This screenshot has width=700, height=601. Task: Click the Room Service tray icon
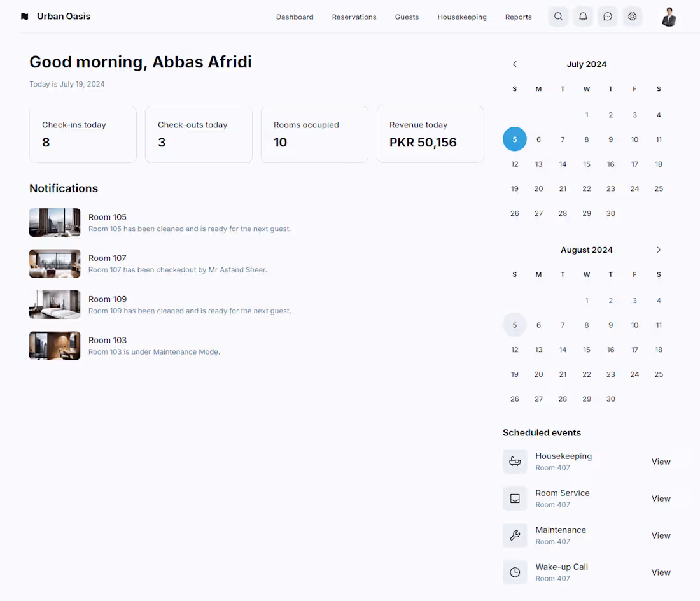point(515,498)
